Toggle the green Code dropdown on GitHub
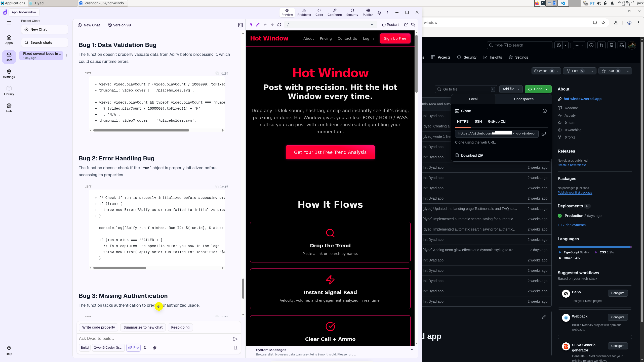Image resolution: width=644 pixels, height=362 pixels. (538, 89)
